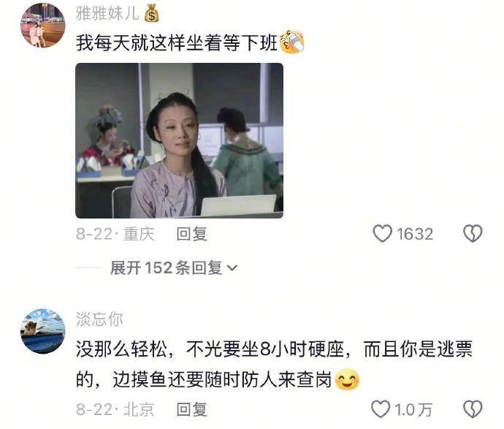Open the attached office scene image
Screen dimensions: 504x429
coord(180,140)
